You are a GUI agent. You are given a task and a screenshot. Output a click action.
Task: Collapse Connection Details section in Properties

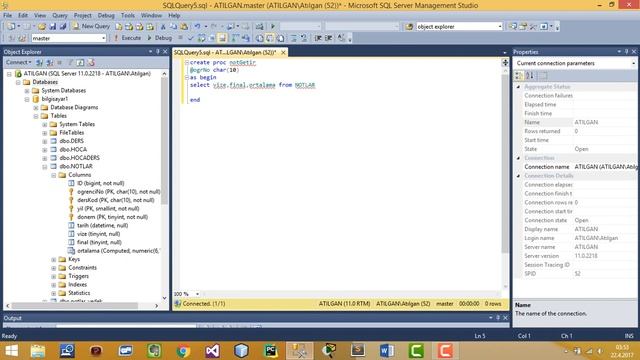[x=518, y=176]
